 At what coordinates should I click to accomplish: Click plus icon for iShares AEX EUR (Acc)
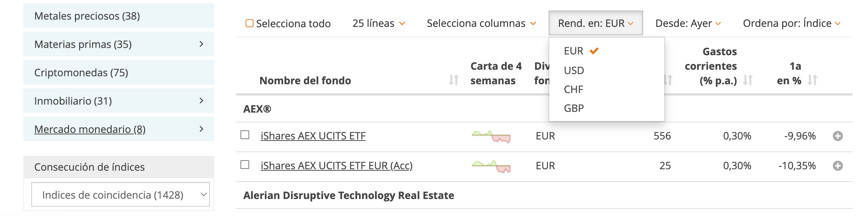pos(838,166)
